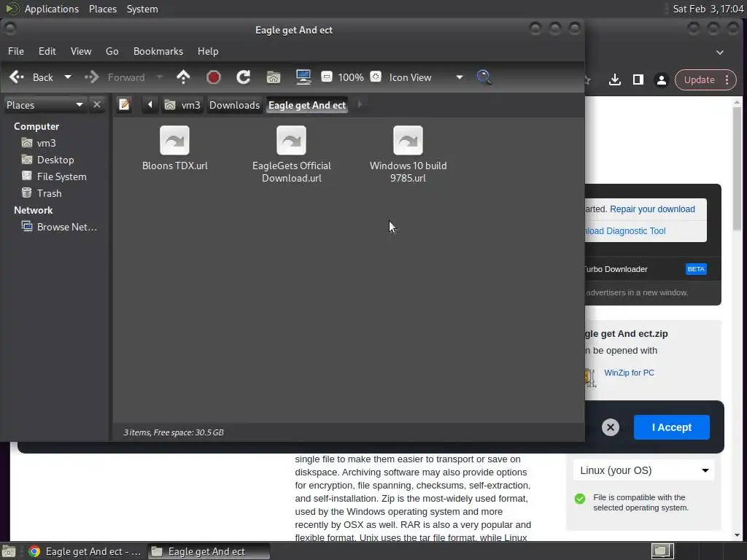Image resolution: width=747 pixels, height=560 pixels.
Task: Open the Places menu in top panel
Action: point(102,9)
